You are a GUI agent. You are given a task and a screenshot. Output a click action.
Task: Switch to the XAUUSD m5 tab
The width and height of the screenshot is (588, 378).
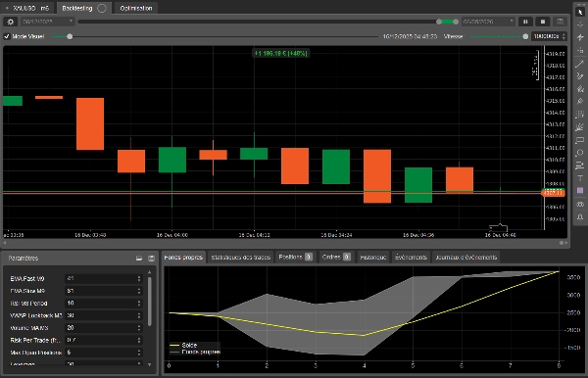coord(28,8)
